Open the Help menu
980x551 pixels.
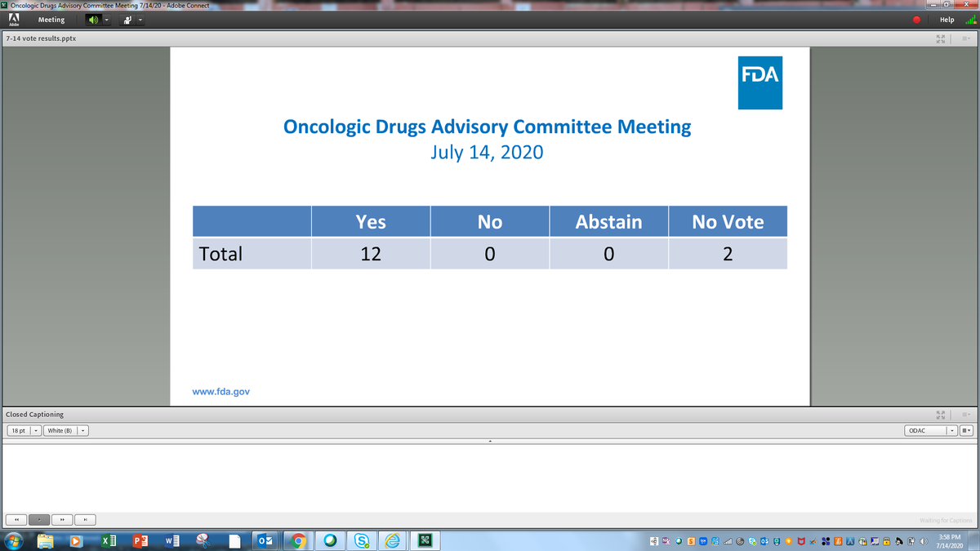pyautogui.click(x=946, y=20)
